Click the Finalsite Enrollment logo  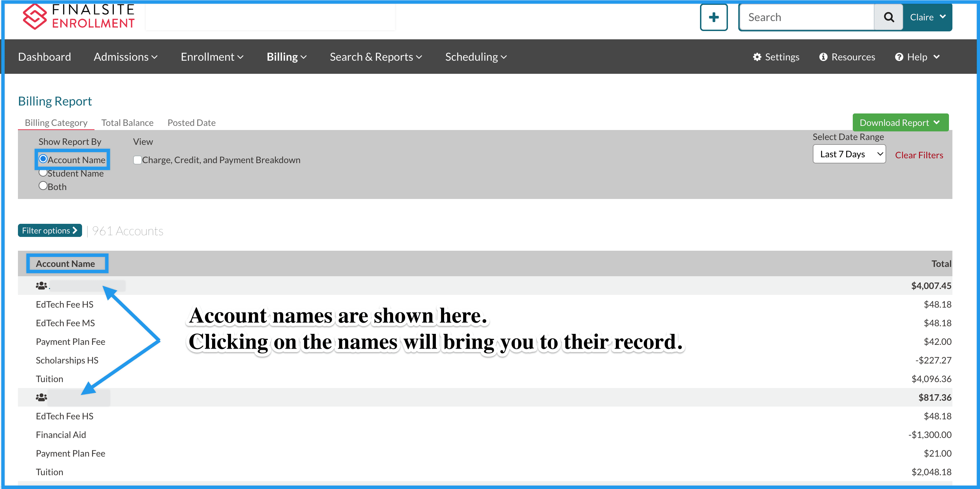78,16
